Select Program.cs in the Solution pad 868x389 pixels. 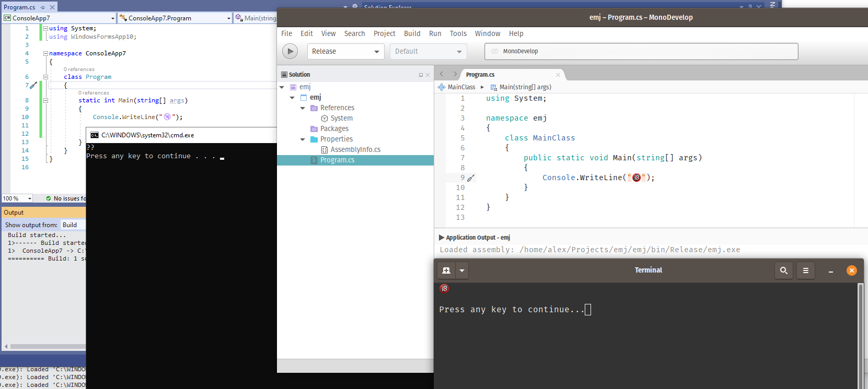pyautogui.click(x=355, y=160)
